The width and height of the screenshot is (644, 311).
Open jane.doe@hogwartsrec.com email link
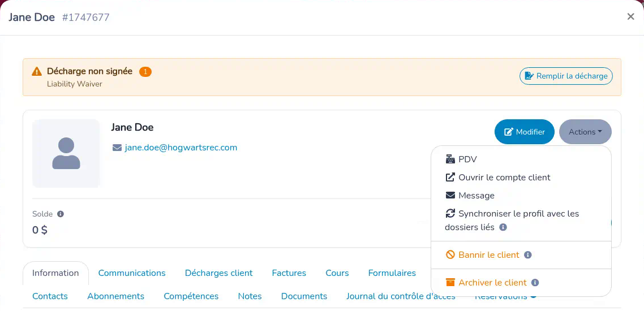coord(181,148)
